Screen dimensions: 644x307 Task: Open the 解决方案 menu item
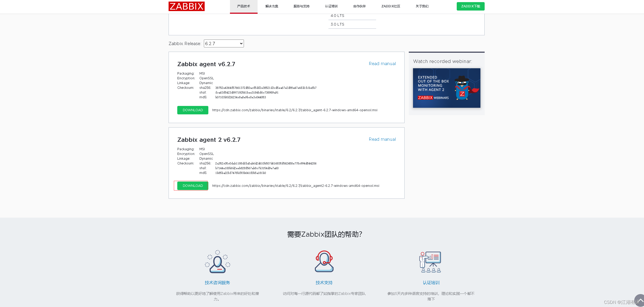(272, 6)
